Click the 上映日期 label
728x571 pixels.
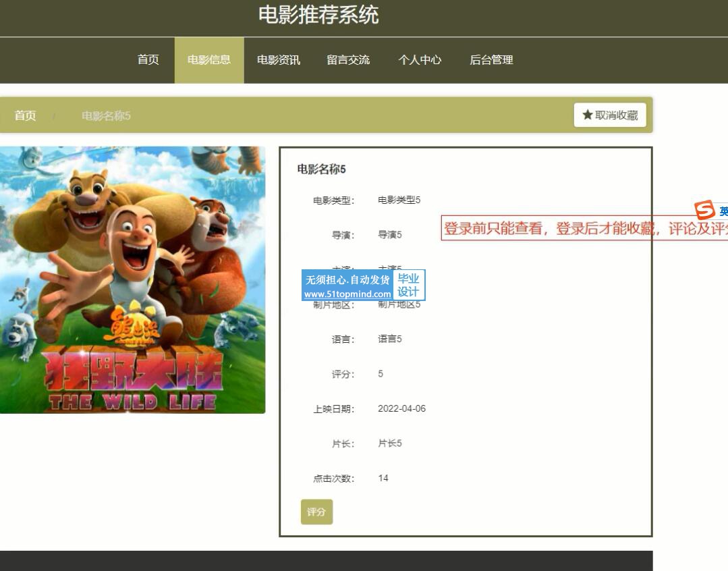334,409
